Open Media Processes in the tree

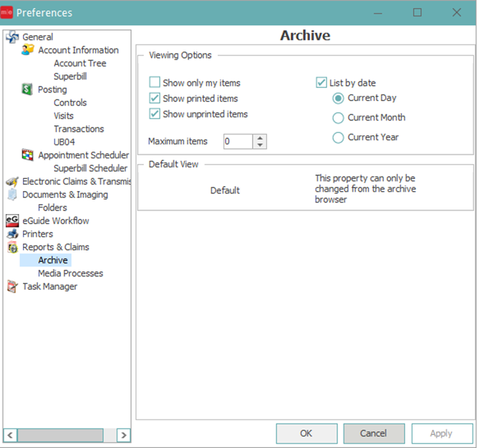(70, 273)
